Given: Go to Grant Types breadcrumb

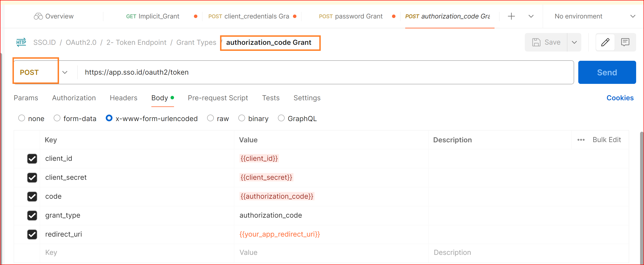Looking at the screenshot, I should tap(196, 43).
